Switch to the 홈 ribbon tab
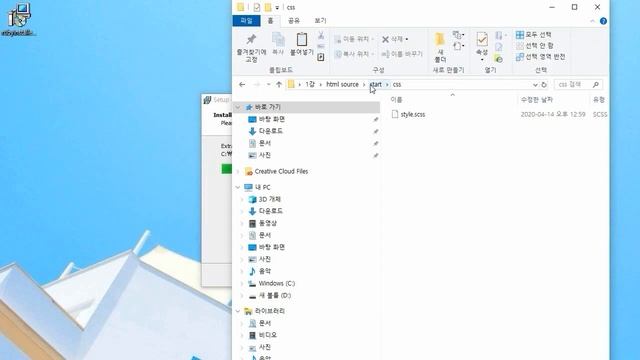The width and height of the screenshot is (640, 360). 270,20
